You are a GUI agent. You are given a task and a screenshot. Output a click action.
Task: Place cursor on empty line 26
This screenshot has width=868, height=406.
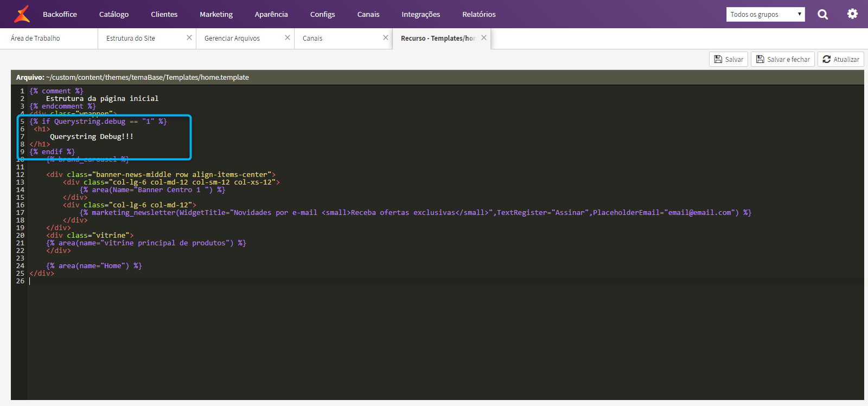445,281
